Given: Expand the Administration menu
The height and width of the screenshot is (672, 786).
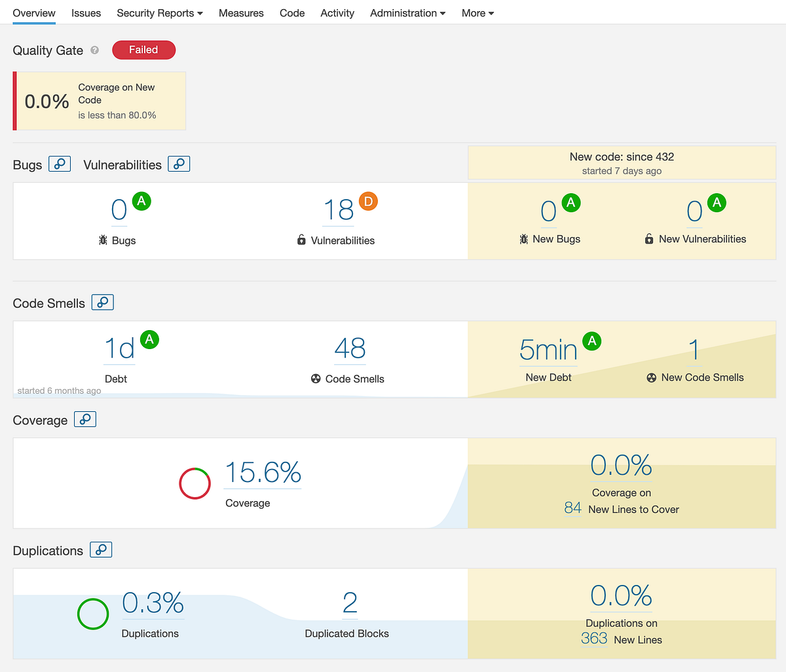Looking at the screenshot, I should [x=407, y=12].
